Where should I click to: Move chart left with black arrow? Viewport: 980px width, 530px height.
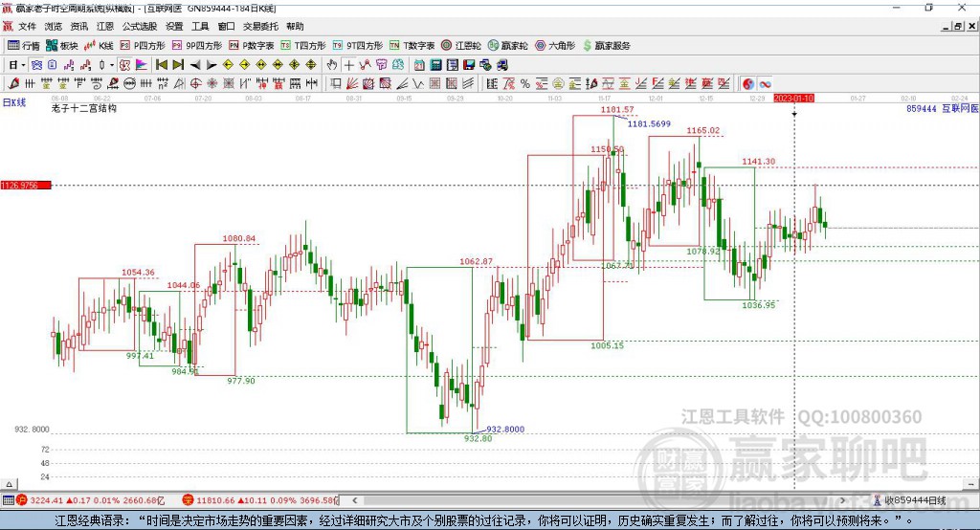[195, 65]
